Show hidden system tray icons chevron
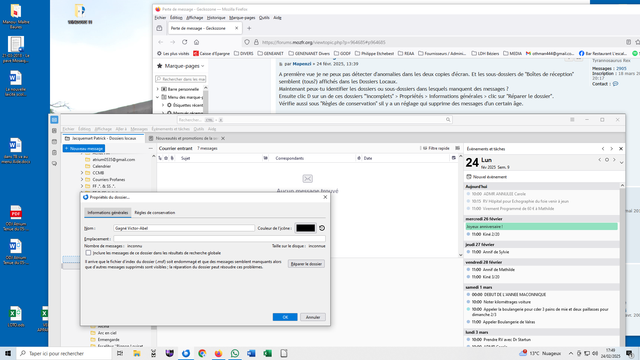640x360 pixels. [x=571, y=353]
